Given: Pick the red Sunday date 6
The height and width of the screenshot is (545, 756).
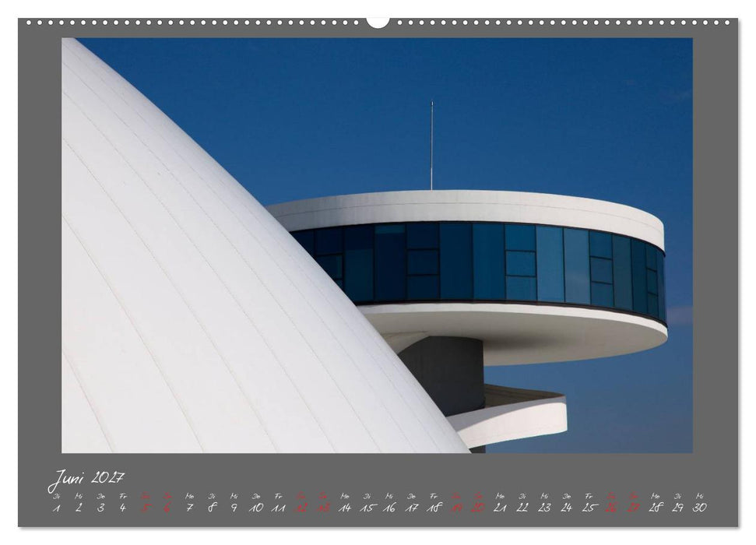Looking at the screenshot, I should click(167, 508).
